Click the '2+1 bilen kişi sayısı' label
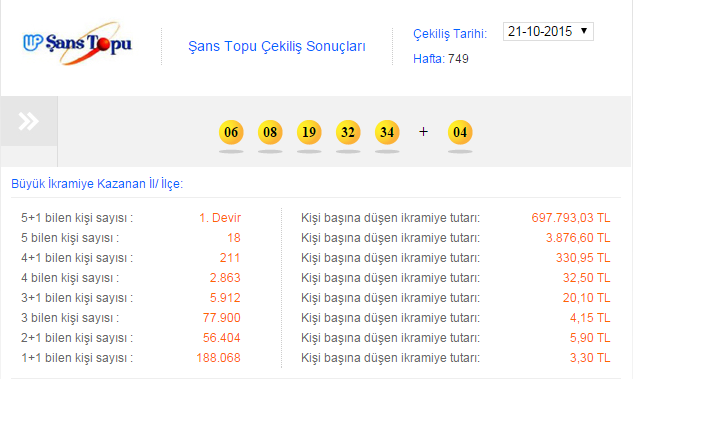 77,338
